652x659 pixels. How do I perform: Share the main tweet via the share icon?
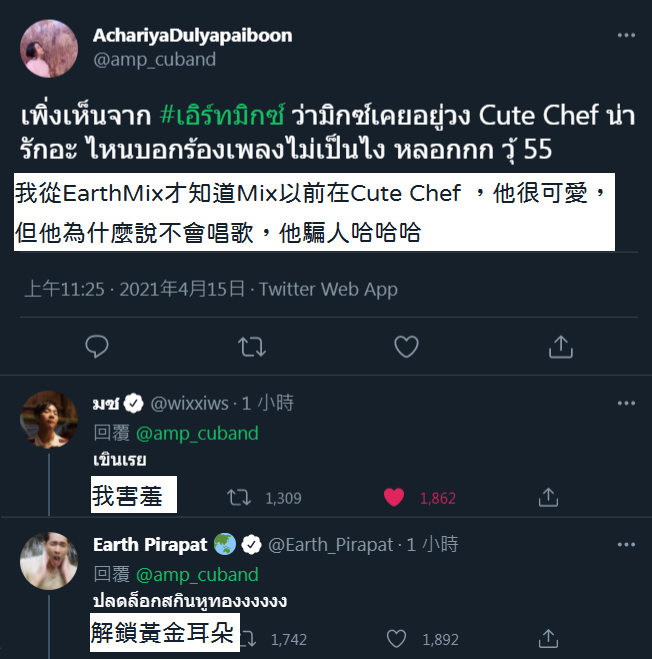(561, 347)
